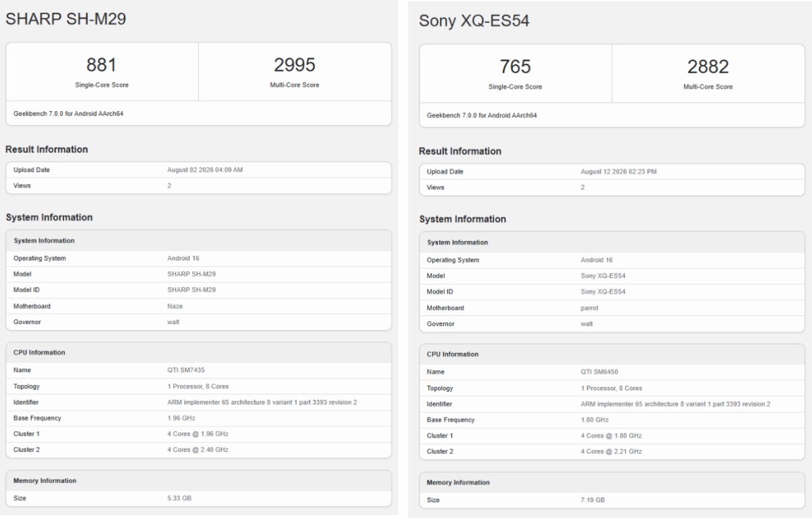
Task: Click the Sony Governor value walt
Action: 587,324
